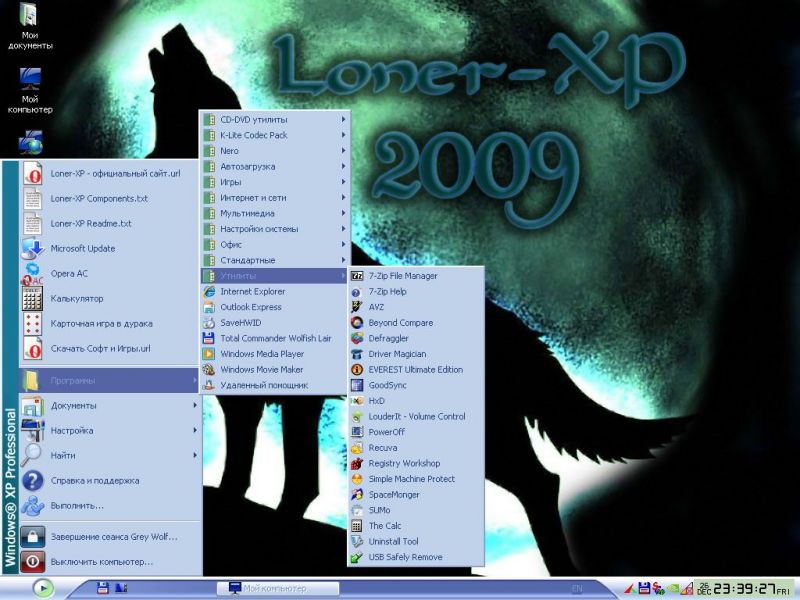
Task: Open the Defraggler utility
Action: [388, 339]
